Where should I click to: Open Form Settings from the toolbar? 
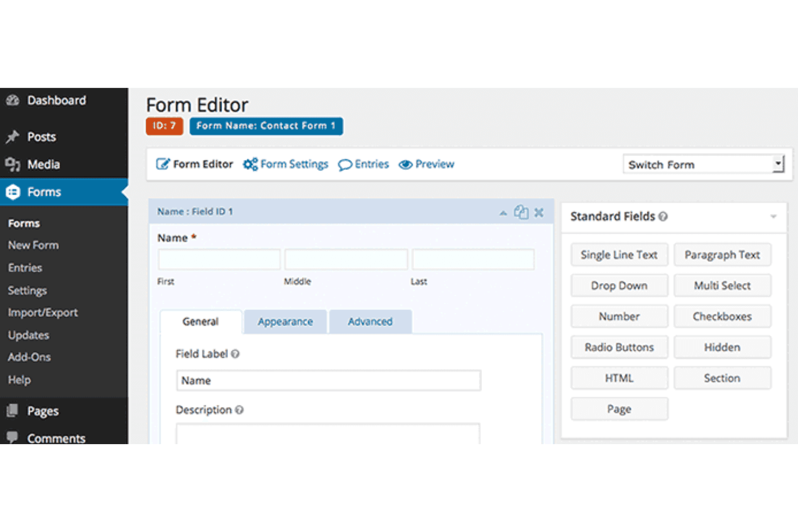285,164
